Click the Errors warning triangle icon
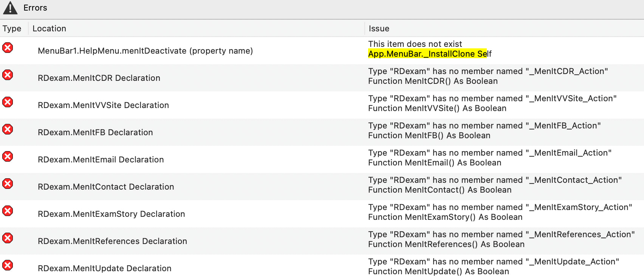Viewport: 644px width, 278px height. [10, 8]
